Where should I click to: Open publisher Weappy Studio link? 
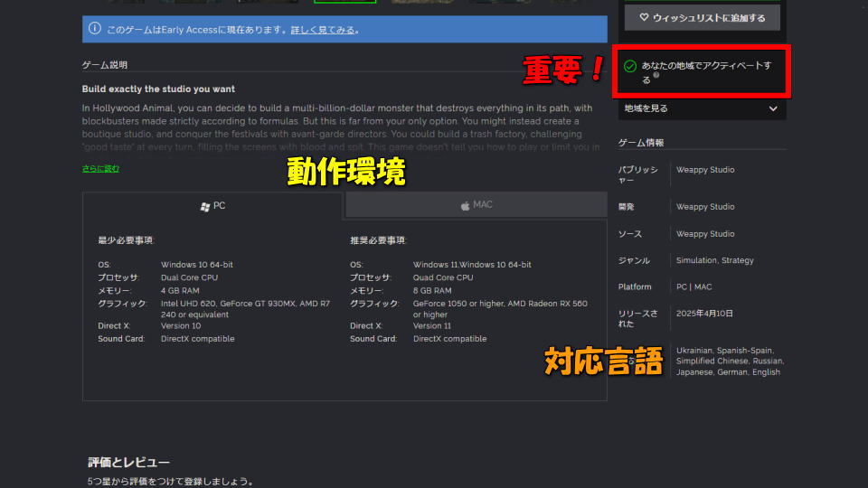[x=705, y=170]
